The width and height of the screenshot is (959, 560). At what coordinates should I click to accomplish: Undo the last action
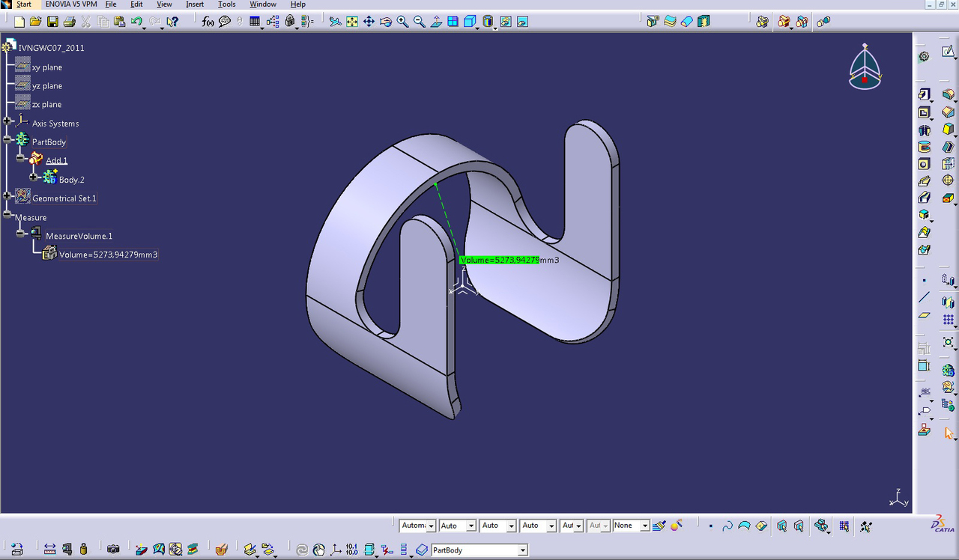point(136,22)
